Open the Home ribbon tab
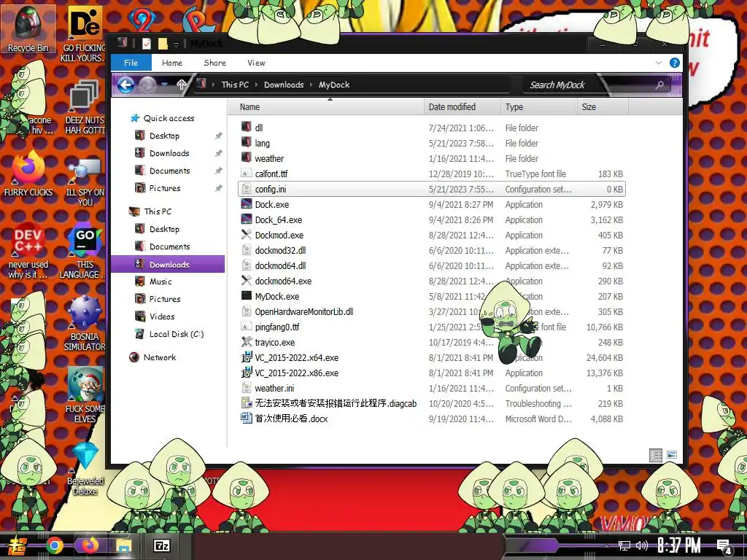This screenshot has height=560, width=747. tap(172, 63)
